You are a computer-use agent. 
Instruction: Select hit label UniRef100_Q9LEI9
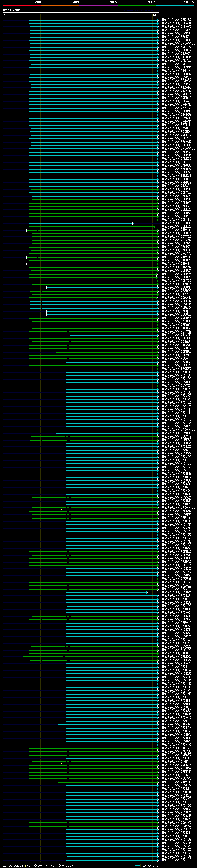pos(177,159)
